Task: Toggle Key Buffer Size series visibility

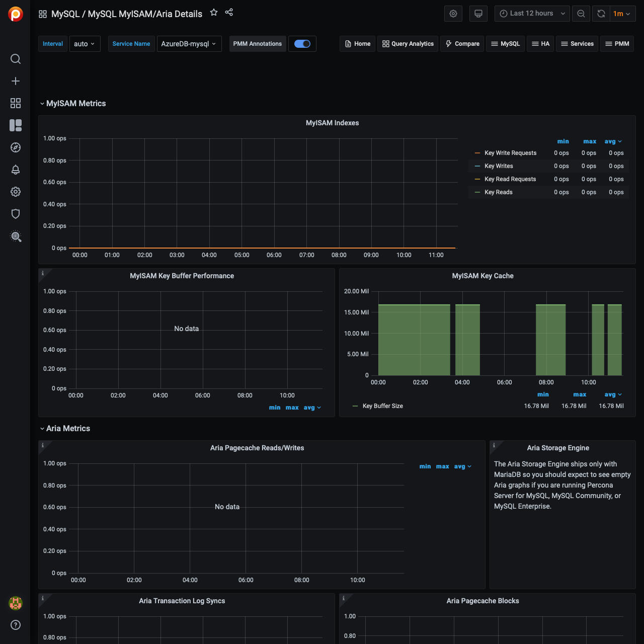Action: 382,406
